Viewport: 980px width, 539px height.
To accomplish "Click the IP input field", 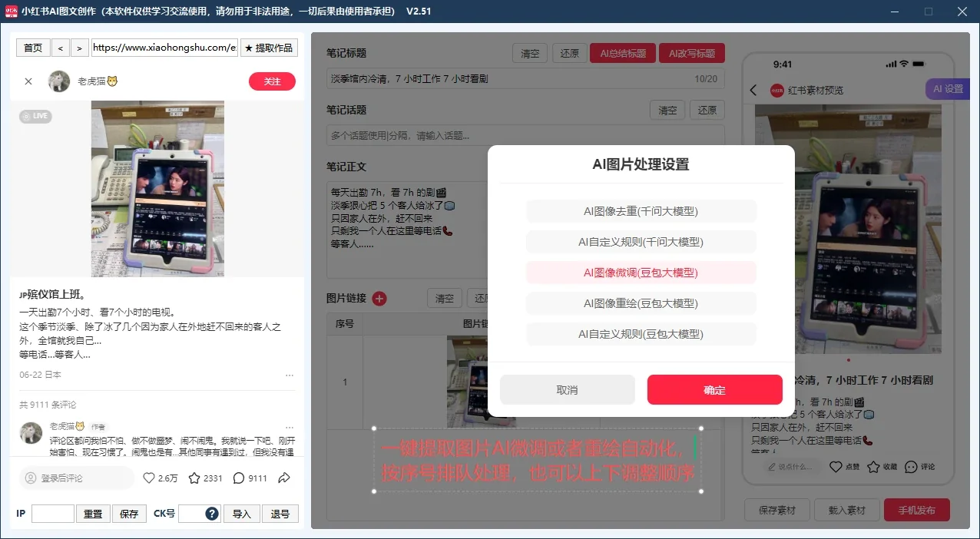I will tap(53, 514).
